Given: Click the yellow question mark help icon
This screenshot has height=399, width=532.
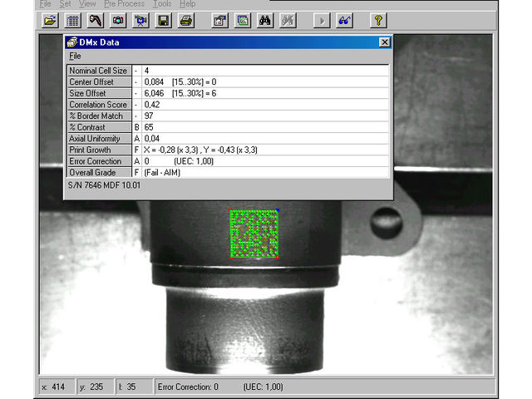Looking at the screenshot, I should click(378, 20).
